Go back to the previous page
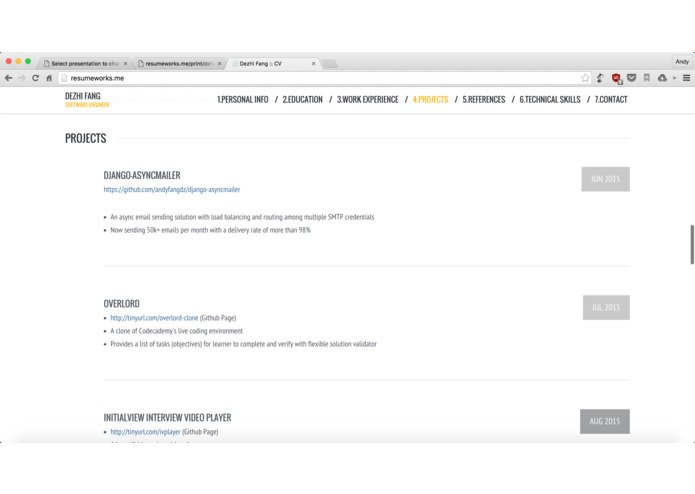The image size is (695, 494). (x=8, y=78)
